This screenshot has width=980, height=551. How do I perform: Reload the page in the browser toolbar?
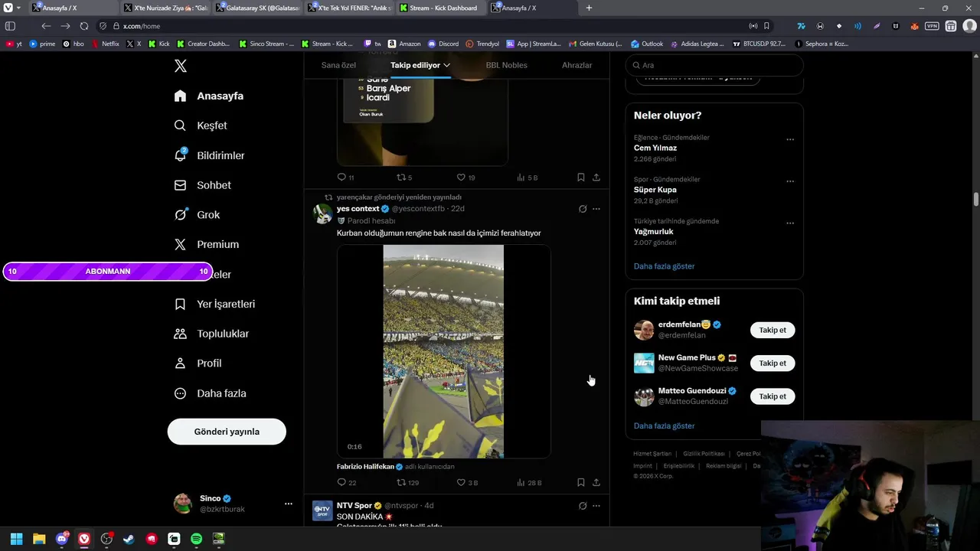[84, 26]
